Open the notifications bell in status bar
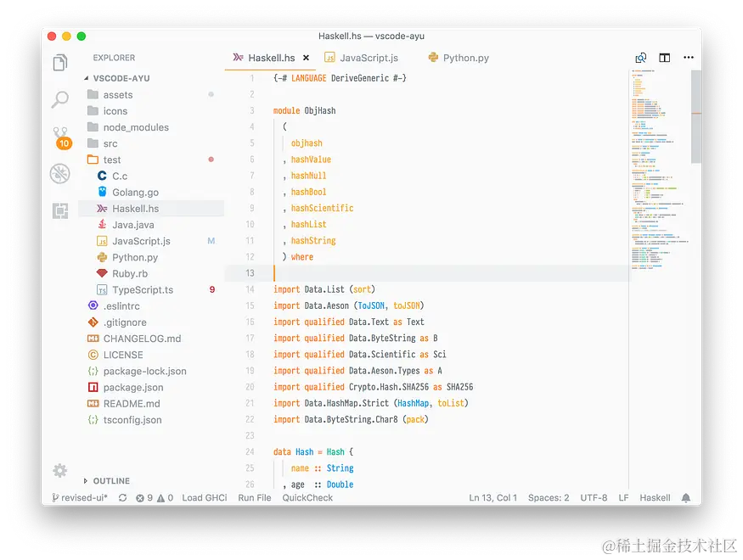 coord(685,497)
